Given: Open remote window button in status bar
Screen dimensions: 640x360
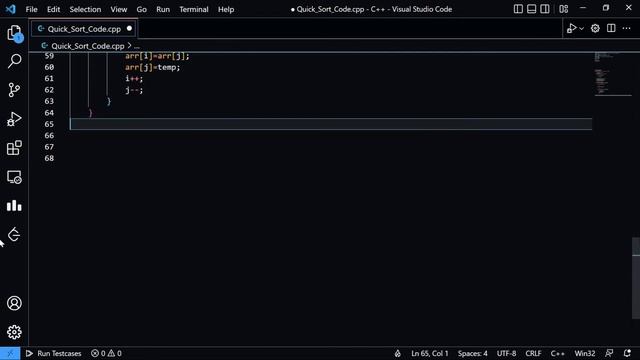Looking at the screenshot, I should pos(10,353).
